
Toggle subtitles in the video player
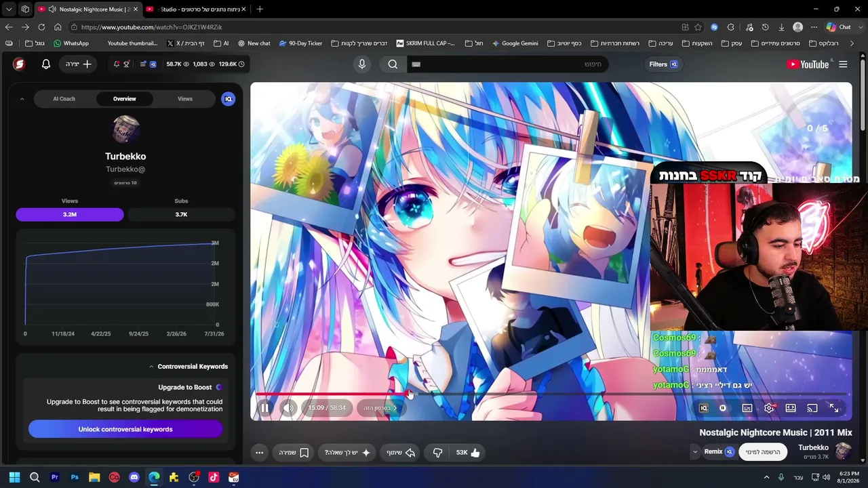(x=747, y=408)
